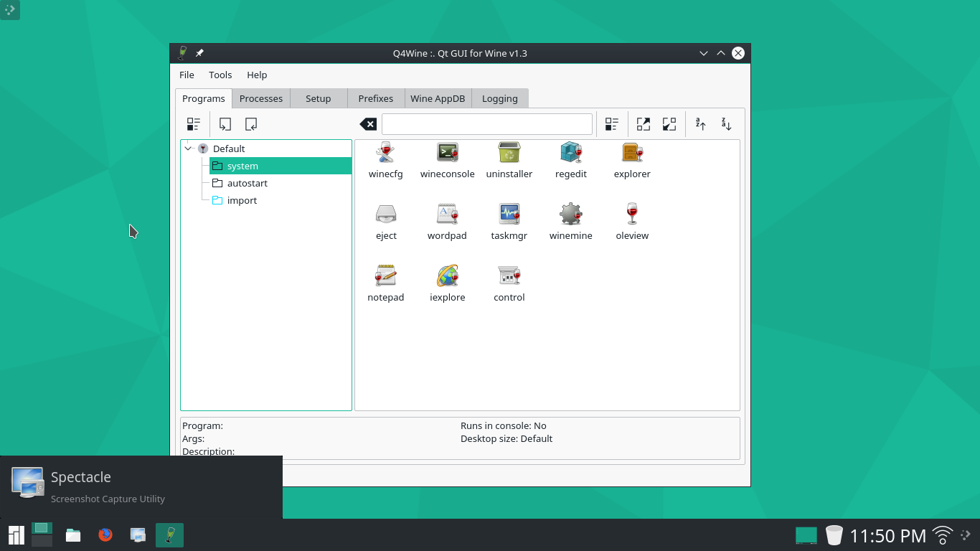Click the Spectacle taskbar entry

coord(138,535)
